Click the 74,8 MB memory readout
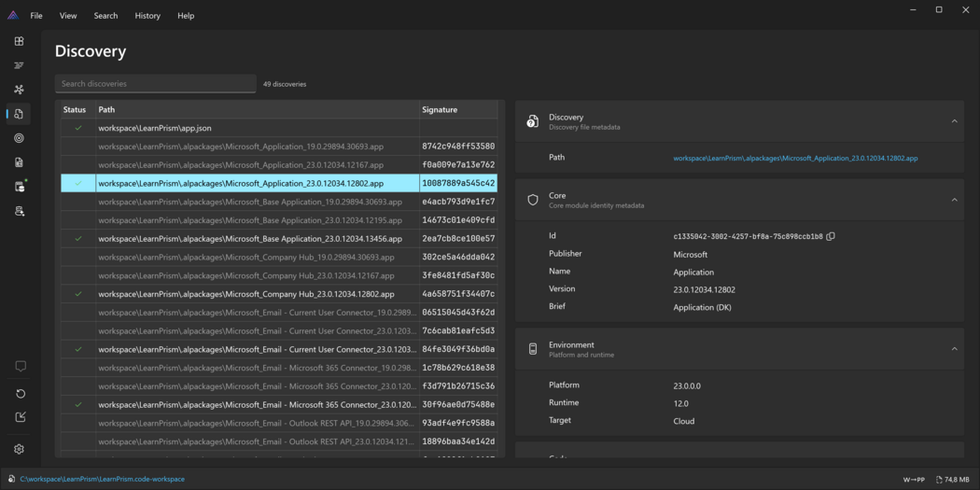The image size is (980, 490). [959, 480]
